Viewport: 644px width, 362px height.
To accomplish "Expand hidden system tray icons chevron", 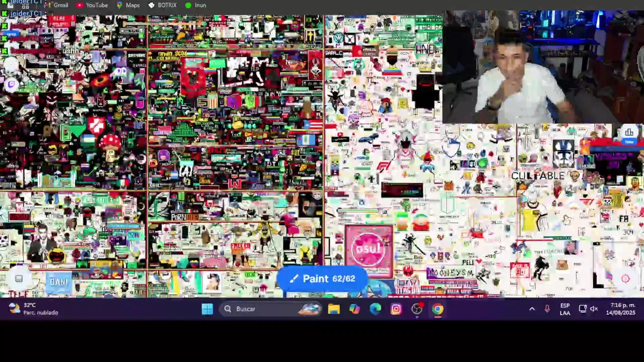I will click(532, 309).
